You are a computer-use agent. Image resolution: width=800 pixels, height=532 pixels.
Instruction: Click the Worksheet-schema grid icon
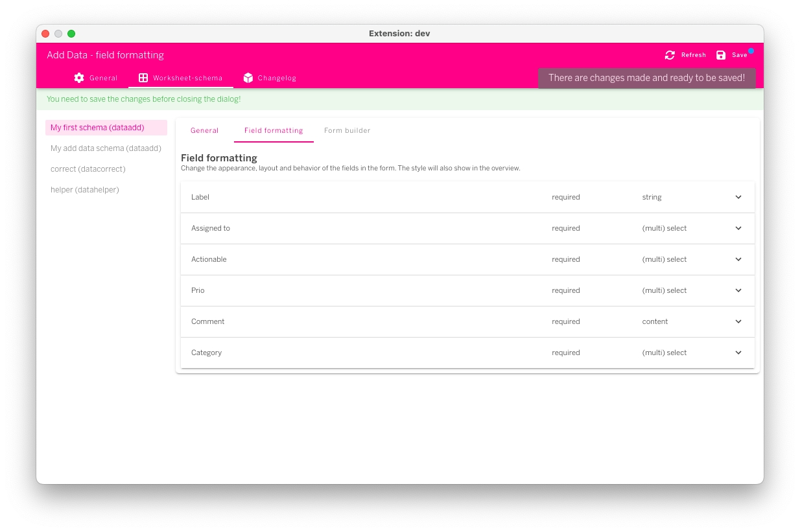[143, 78]
